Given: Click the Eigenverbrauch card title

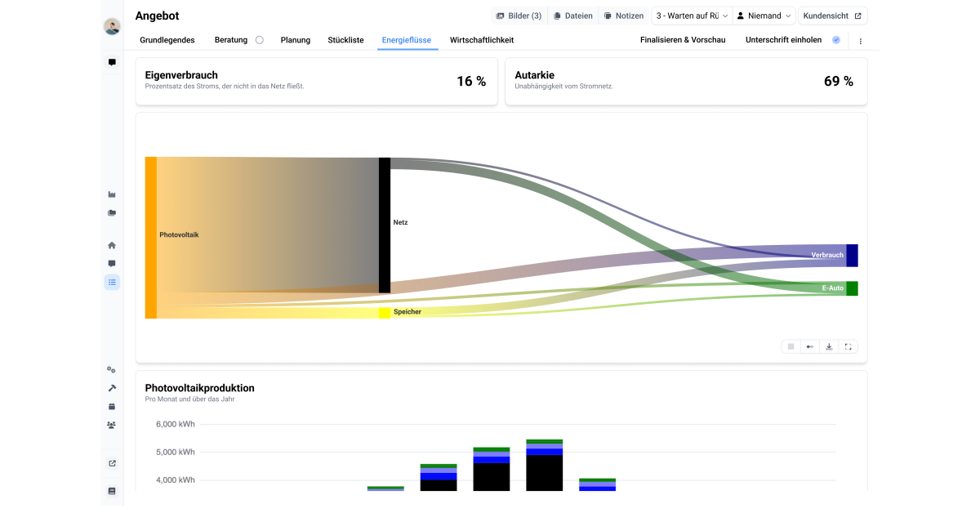Looking at the screenshot, I should (x=181, y=75).
